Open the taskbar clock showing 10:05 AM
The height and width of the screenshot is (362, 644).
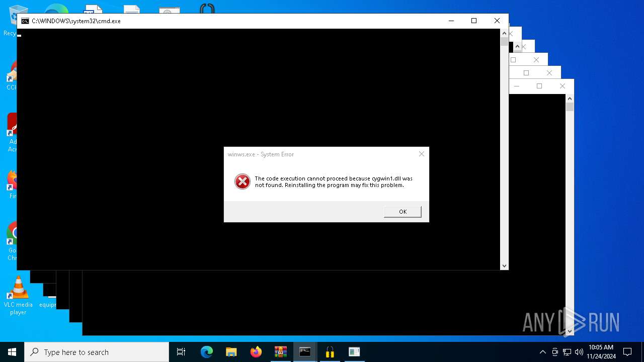pyautogui.click(x=601, y=352)
